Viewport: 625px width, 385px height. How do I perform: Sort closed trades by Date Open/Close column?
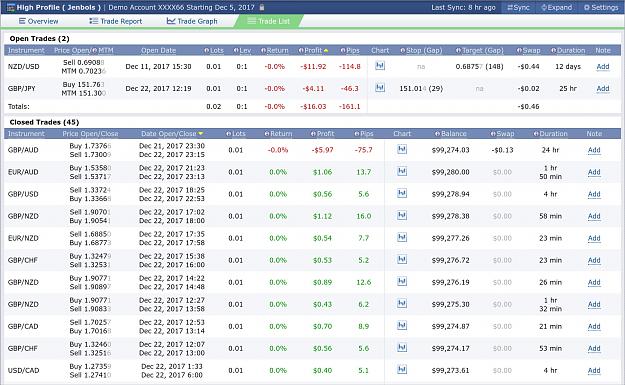click(x=169, y=134)
